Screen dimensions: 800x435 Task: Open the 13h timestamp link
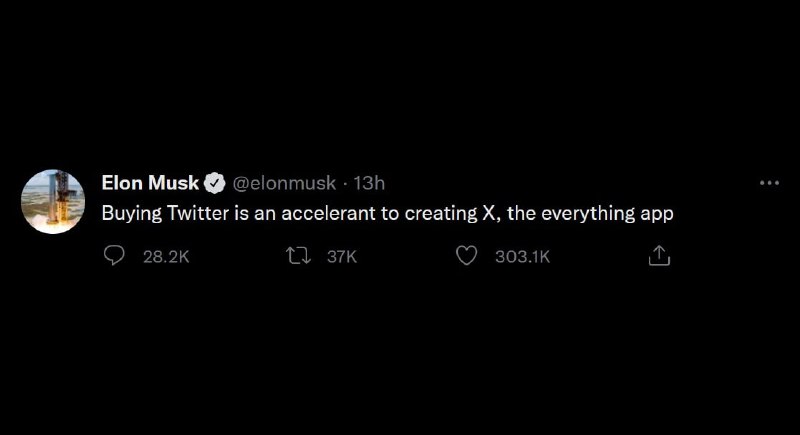(x=369, y=183)
